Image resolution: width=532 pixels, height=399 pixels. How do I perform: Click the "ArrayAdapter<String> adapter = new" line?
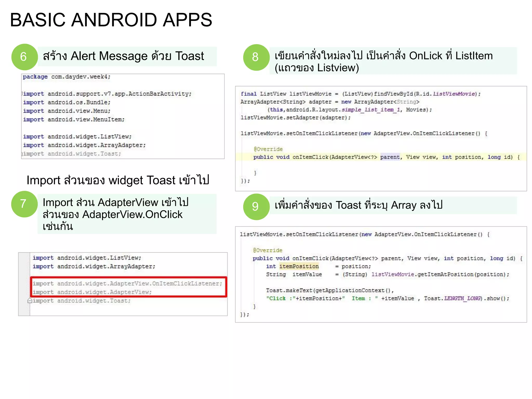(x=330, y=102)
